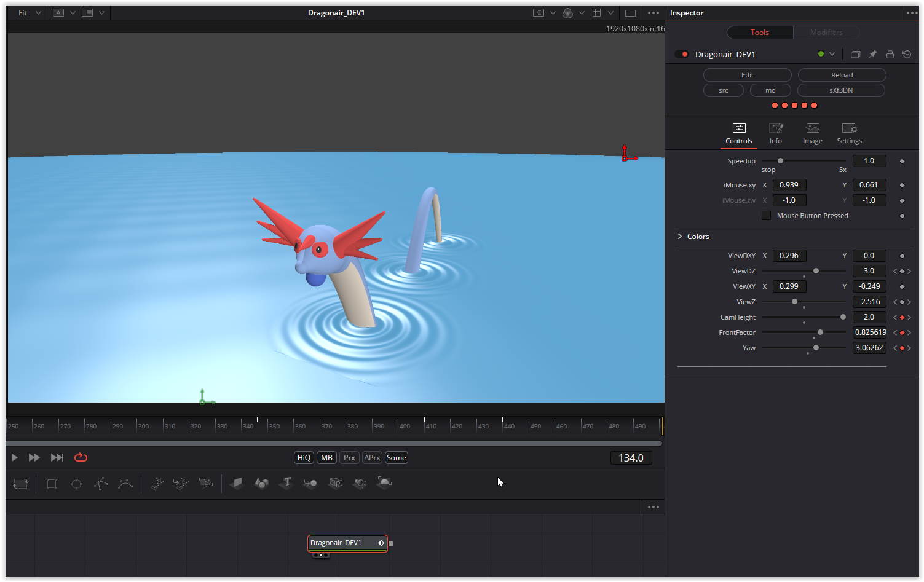
Task: Switch to the Modifiers tab
Action: (x=826, y=33)
